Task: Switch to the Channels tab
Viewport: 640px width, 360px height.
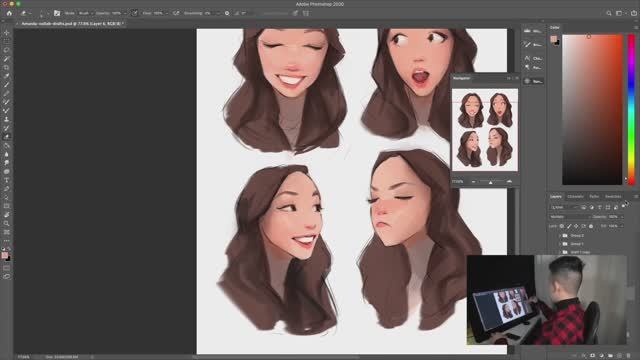Action: coord(575,196)
